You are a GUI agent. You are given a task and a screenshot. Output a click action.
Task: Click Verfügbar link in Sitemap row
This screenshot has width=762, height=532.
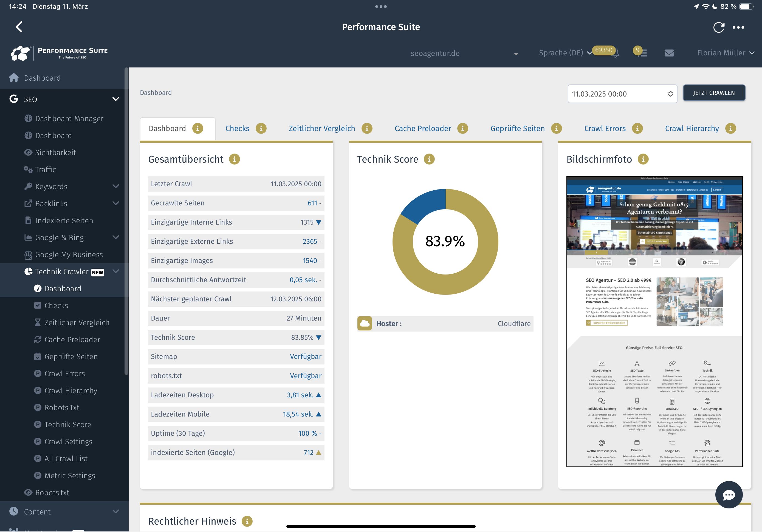coord(306,356)
